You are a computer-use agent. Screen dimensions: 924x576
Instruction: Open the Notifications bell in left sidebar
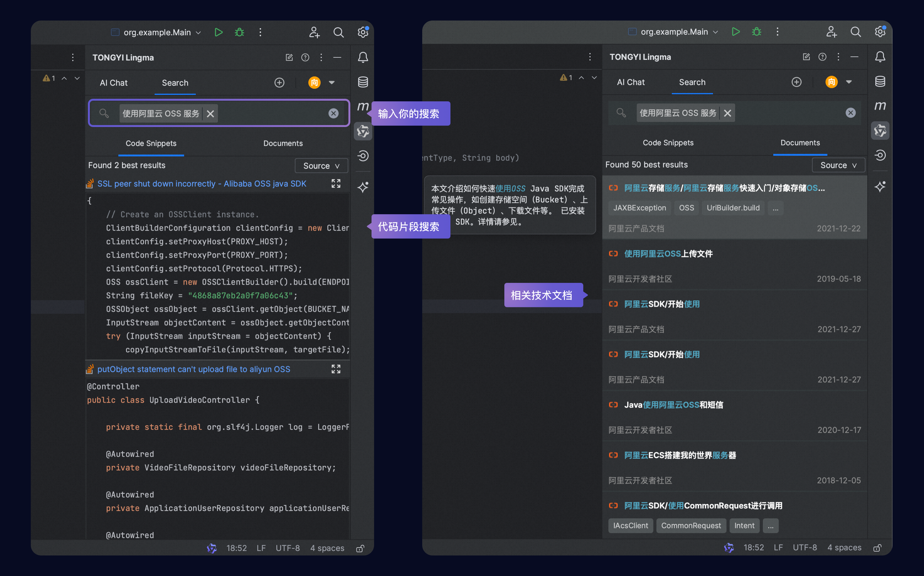coord(363,57)
